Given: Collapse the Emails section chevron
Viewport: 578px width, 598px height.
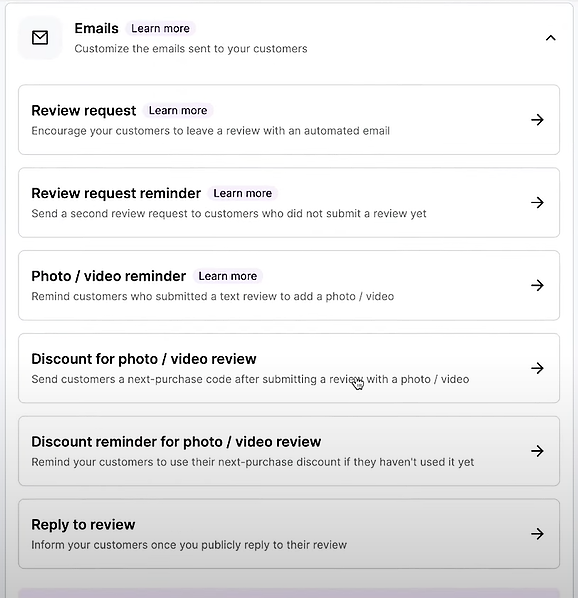Looking at the screenshot, I should 550,38.
